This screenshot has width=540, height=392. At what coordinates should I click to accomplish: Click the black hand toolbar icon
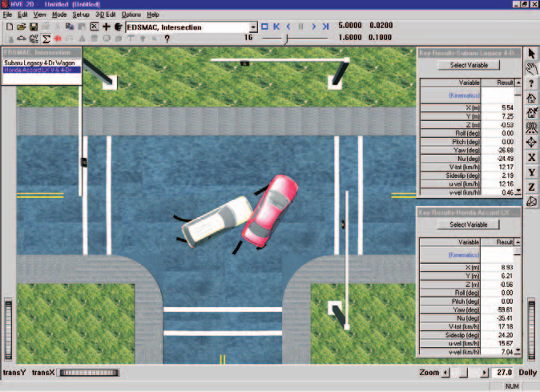pos(118,27)
